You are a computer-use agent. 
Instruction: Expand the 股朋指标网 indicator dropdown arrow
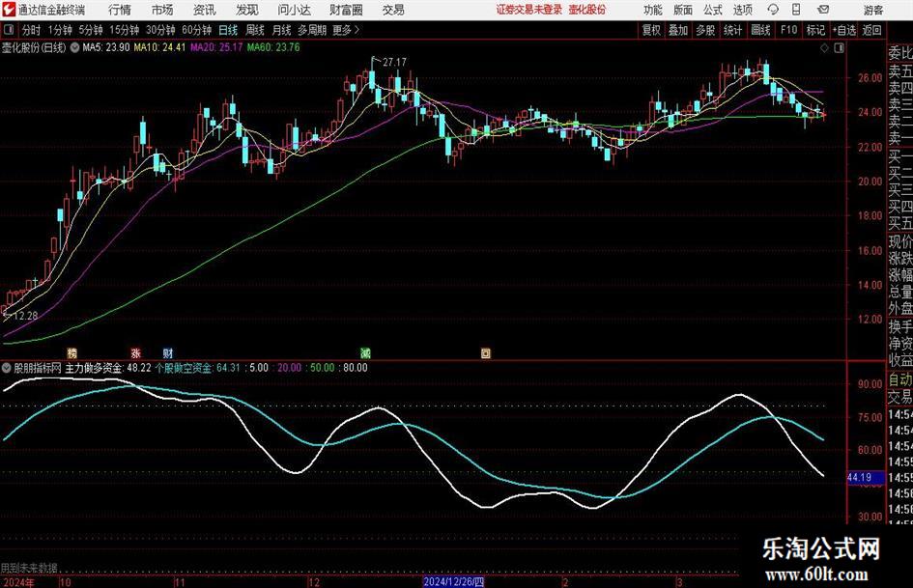click(7, 368)
